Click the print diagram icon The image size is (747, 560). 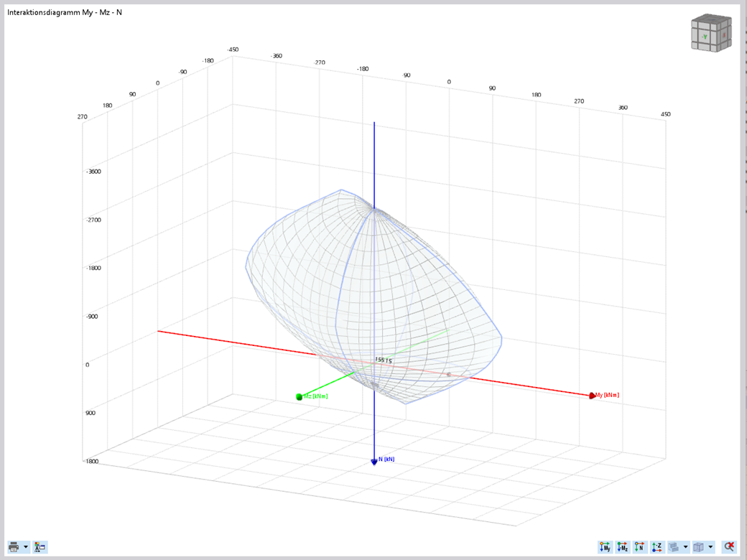[x=14, y=547]
